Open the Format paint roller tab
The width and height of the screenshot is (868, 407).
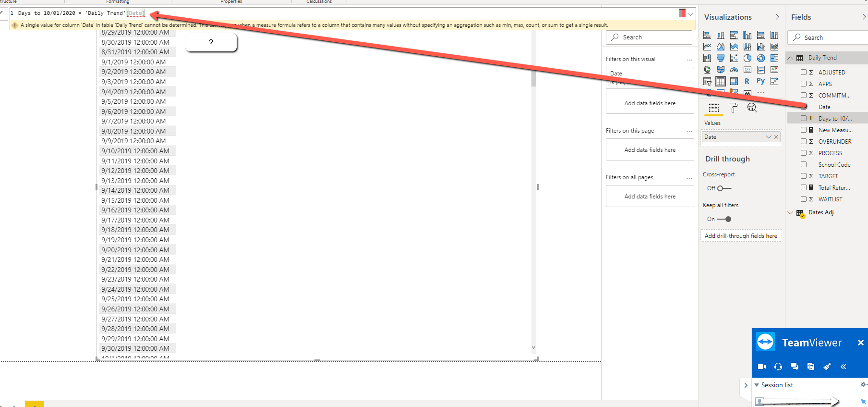[733, 108]
